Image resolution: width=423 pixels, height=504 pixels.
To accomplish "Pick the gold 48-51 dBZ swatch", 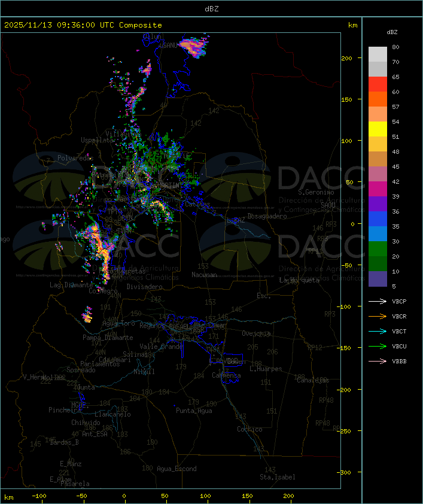I will click(378, 144).
